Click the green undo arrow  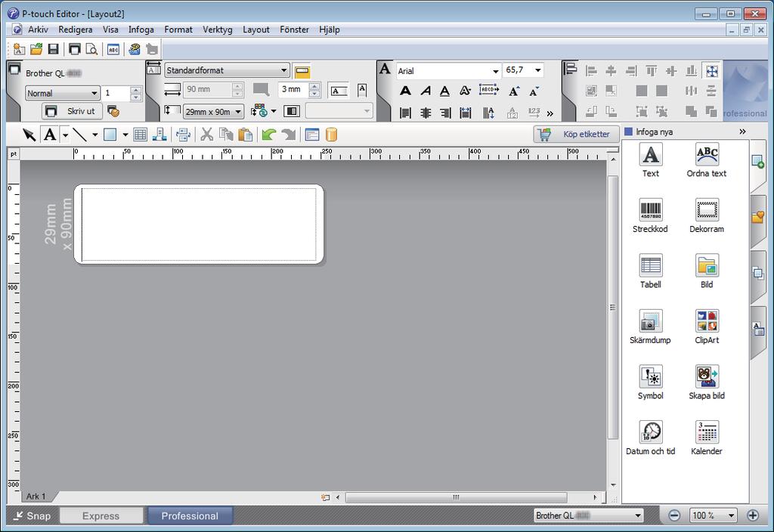point(268,135)
